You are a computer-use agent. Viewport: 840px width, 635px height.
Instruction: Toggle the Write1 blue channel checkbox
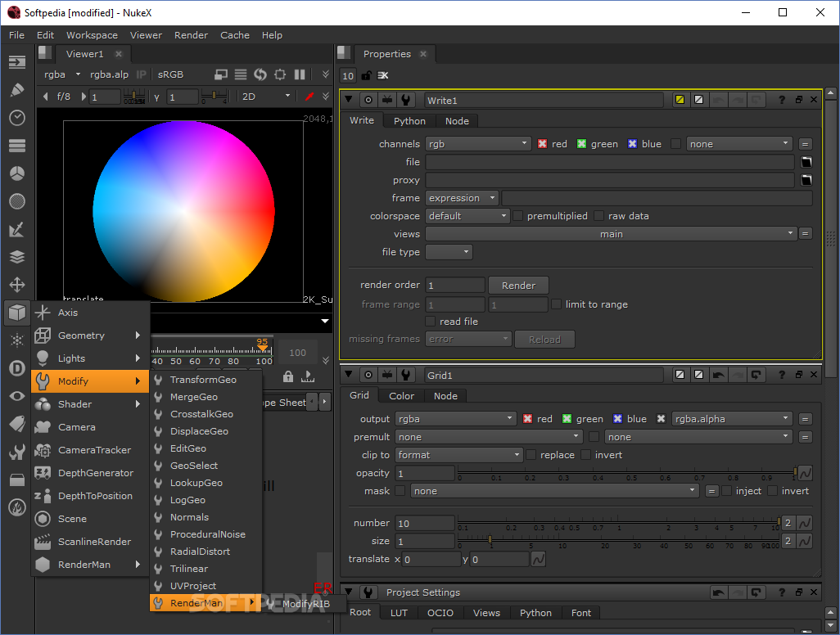(x=632, y=144)
